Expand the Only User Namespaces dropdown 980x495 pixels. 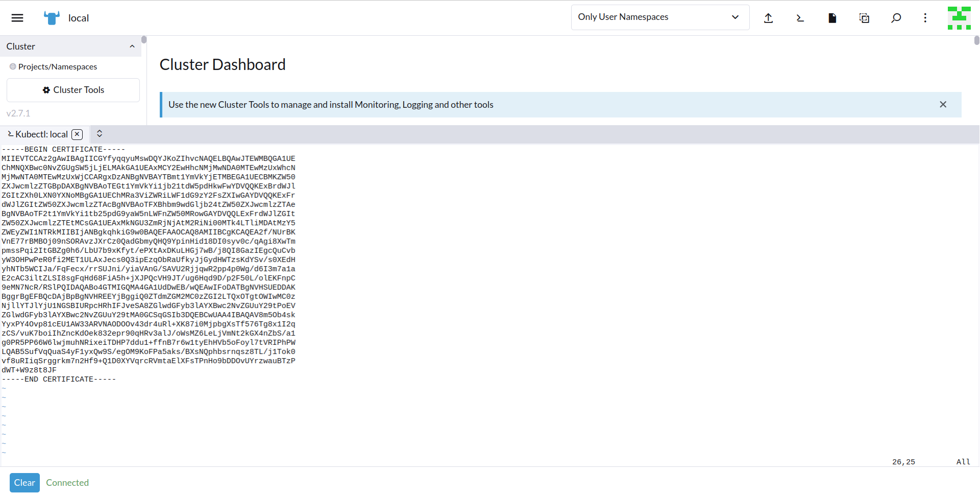click(x=659, y=17)
